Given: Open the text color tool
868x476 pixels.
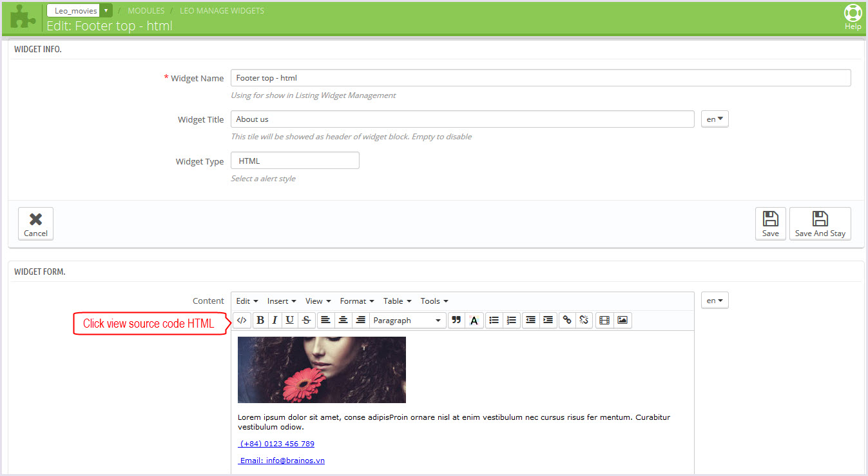Looking at the screenshot, I should coord(474,321).
